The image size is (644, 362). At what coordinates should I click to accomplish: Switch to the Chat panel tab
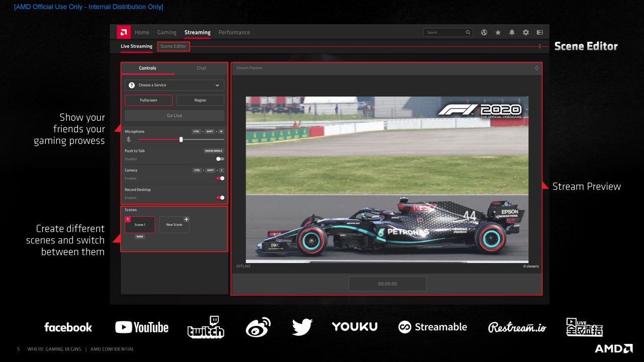[201, 68]
